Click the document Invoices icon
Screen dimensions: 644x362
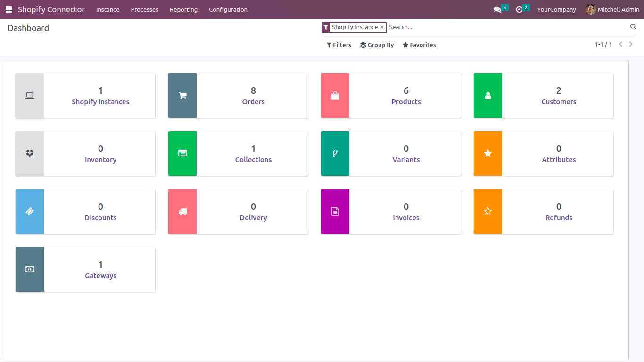tap(335, 212)
